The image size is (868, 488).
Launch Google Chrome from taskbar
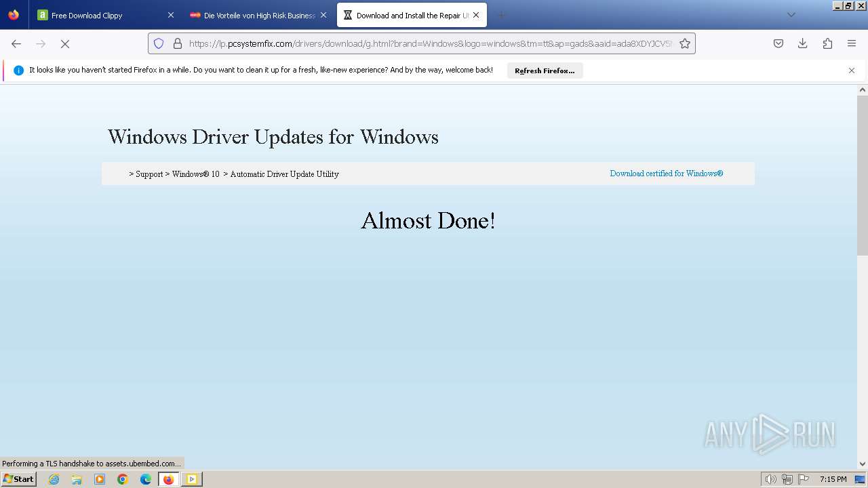123,479
